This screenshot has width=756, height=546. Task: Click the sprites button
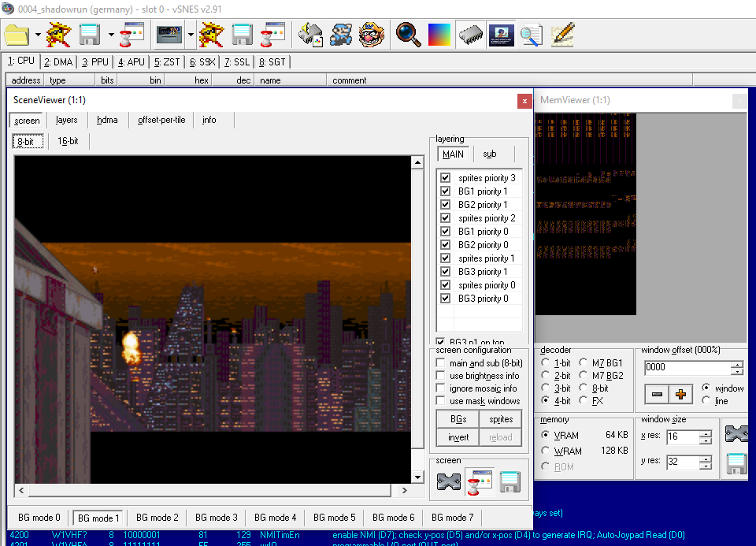tap(501, 419)
